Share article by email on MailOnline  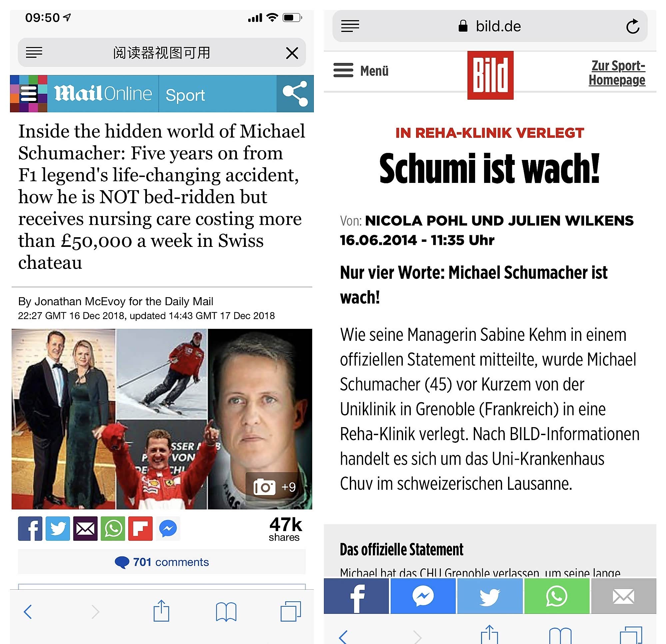tap(85, 528)
